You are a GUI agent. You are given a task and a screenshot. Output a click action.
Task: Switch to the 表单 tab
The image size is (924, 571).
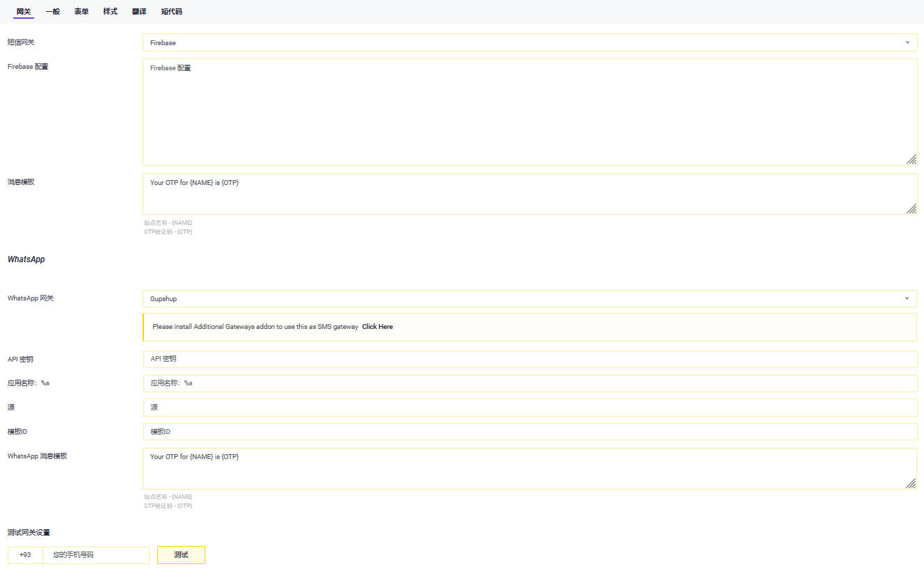point(81,12)
